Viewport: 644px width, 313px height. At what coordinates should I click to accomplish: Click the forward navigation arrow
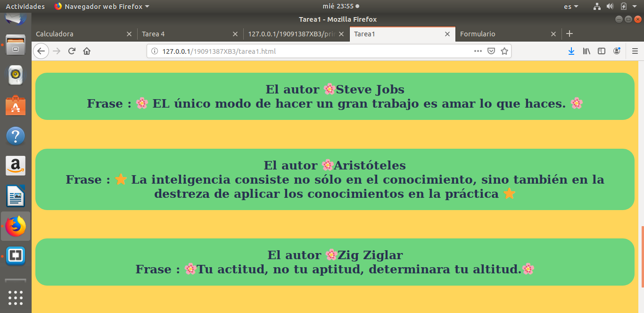coord(57,51)
